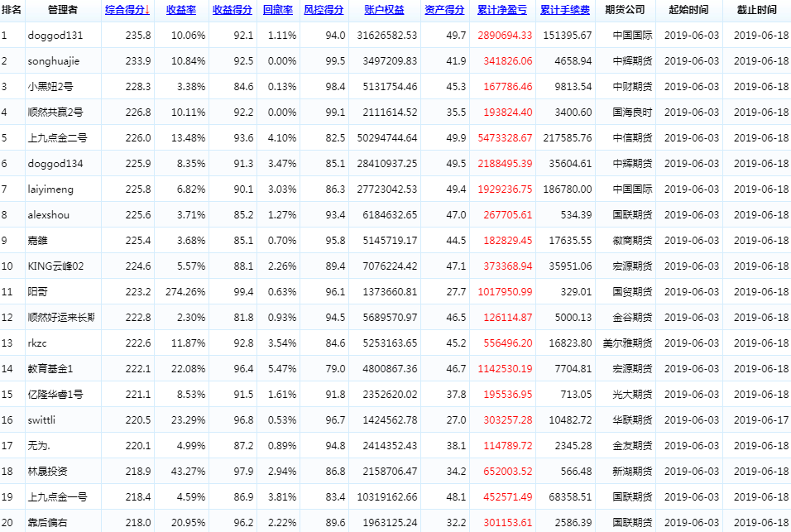
Task: Select manager 顺然共赢2号
Action: [x=55, y=113]
